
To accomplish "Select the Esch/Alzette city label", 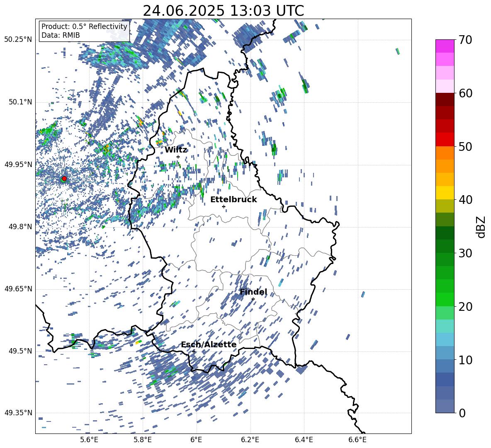I will point(209,344).
